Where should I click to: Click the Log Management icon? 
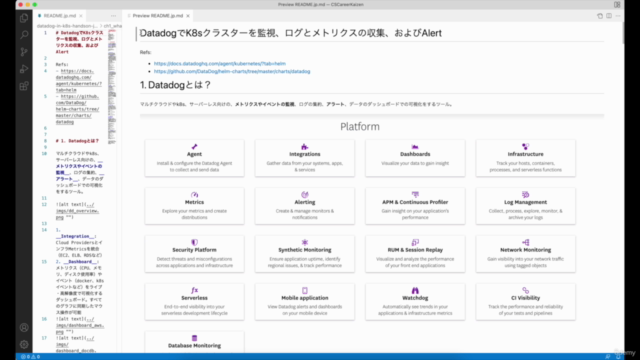pyautogui.click(x=525, y=195)
